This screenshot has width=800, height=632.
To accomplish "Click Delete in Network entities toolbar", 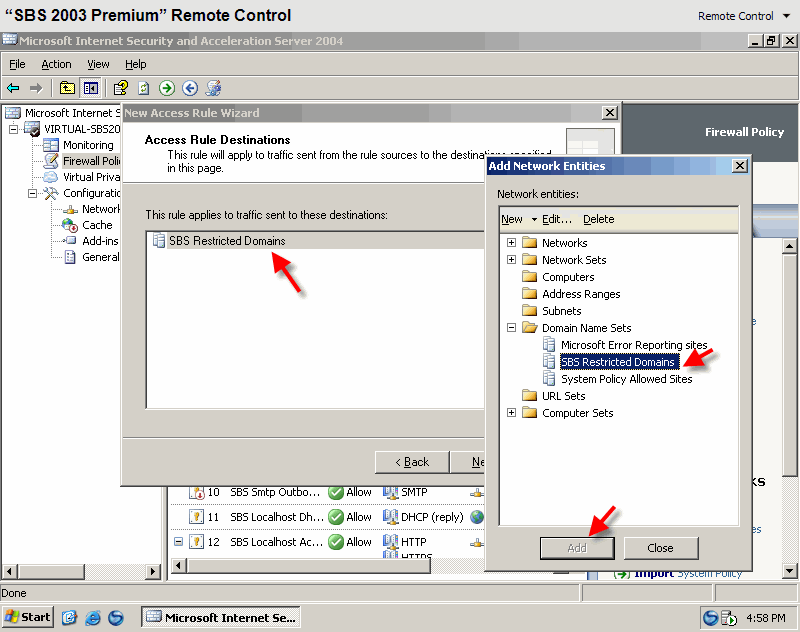I will click(x=598, y=219).
